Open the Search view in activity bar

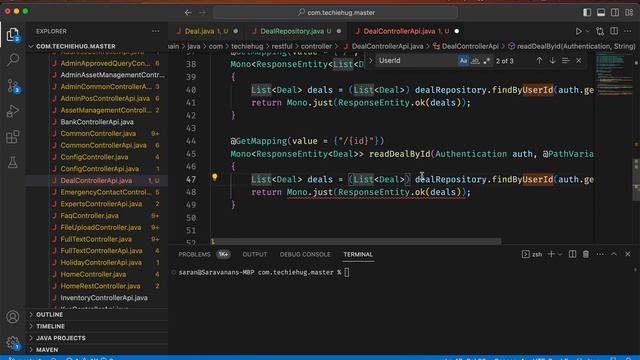point(13,60)
